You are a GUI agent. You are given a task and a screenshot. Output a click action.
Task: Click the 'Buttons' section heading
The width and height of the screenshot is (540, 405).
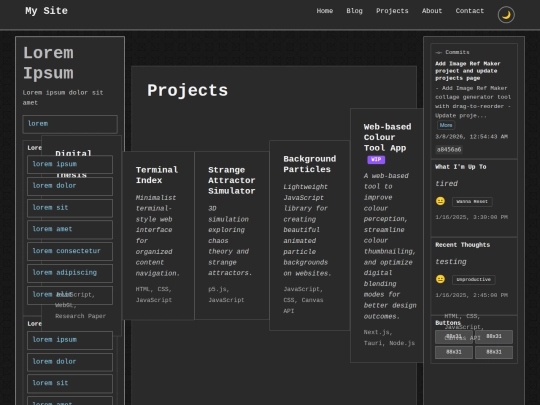pyautogui.click(x=448, y=323)
